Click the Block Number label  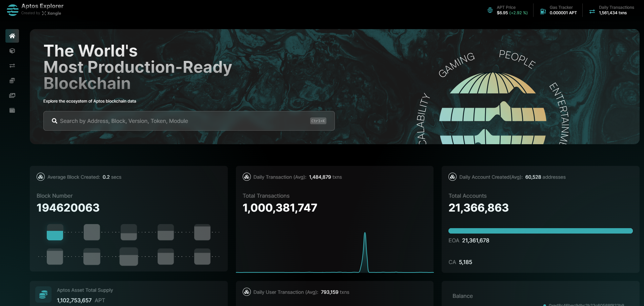click(55, 196)
